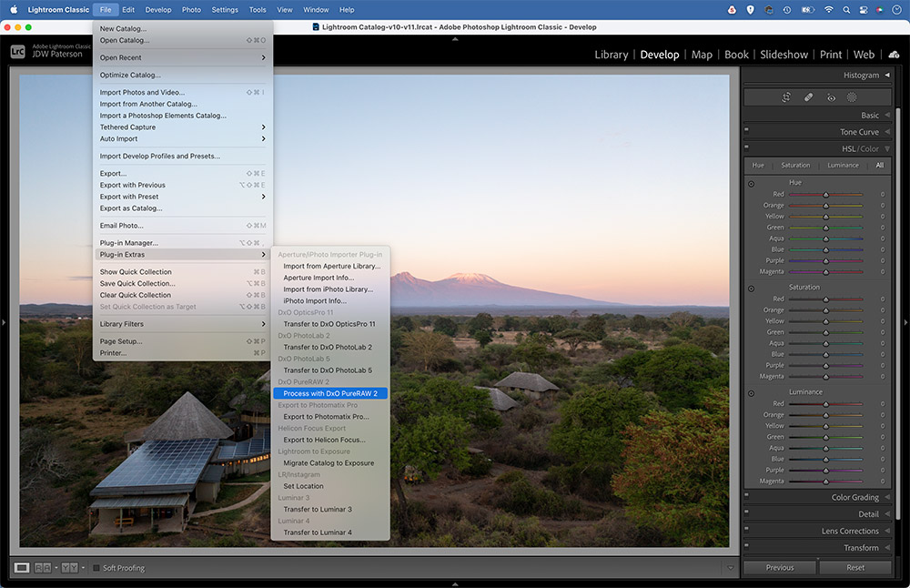Click the document icon in the window title
This screenshot has width=910, height=588.
tap(316, 26)
